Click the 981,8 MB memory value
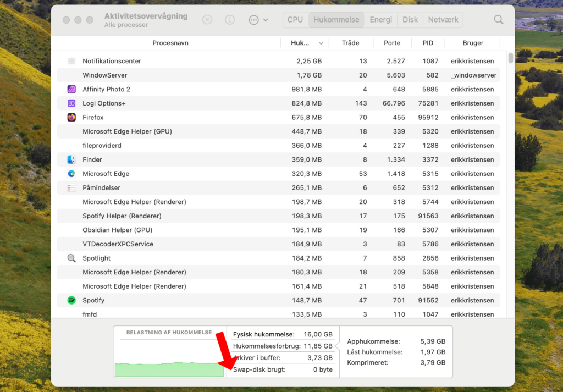 click(x=307, y=89)
